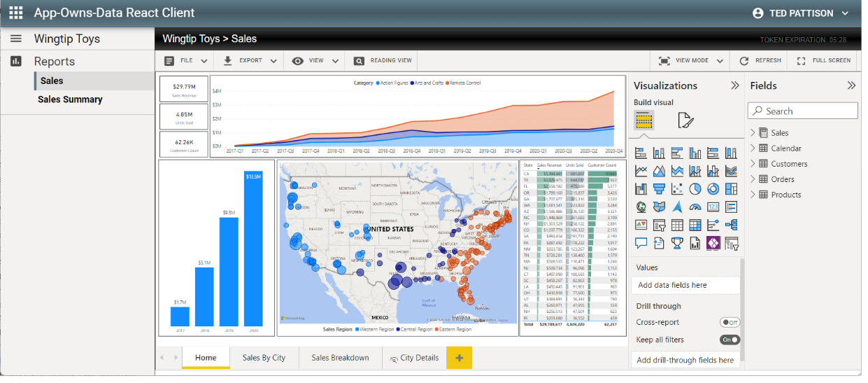Choose the Stacked column chart visual
Viewport: 868px width, 383px height.
tap(659, 152)
